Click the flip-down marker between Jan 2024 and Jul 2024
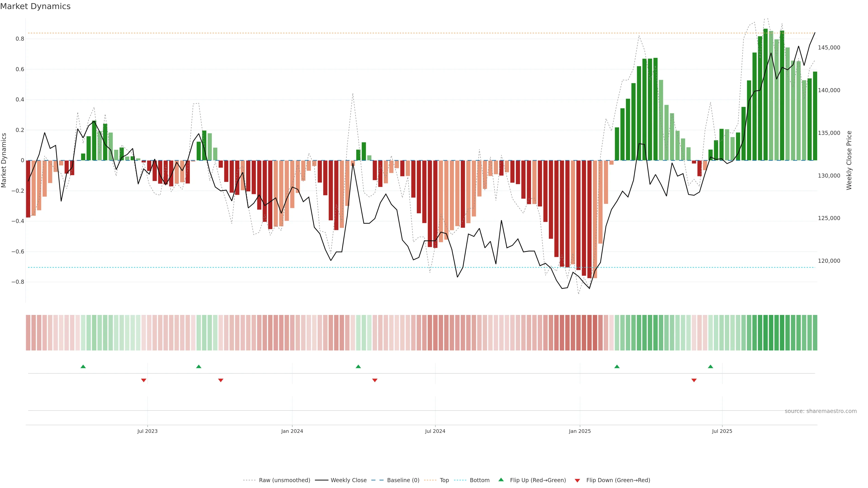This screenshot has width=868, height=488. 375,380
